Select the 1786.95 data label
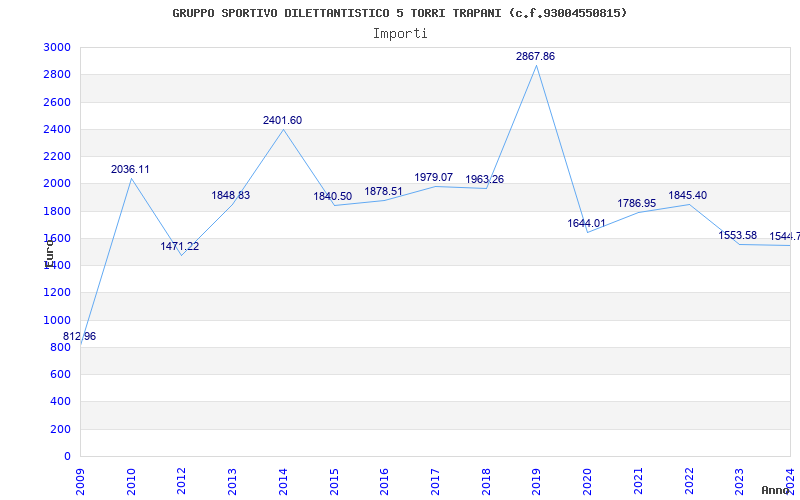 (637, 204)
